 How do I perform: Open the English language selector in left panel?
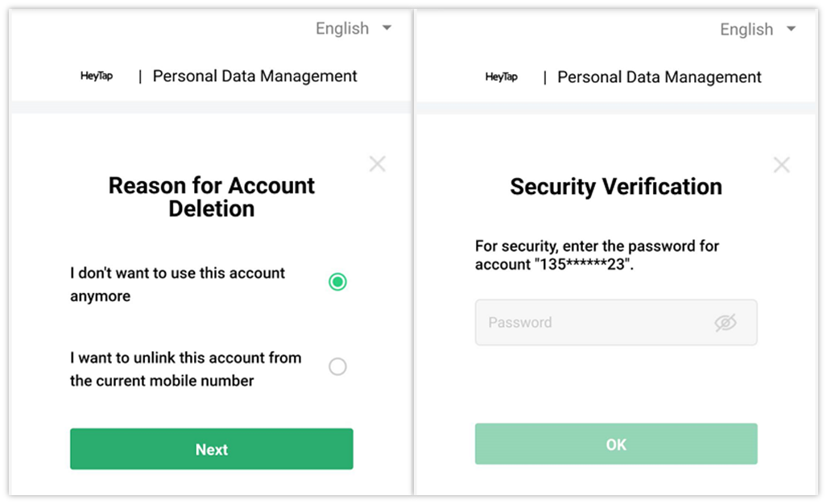point(342,29)
